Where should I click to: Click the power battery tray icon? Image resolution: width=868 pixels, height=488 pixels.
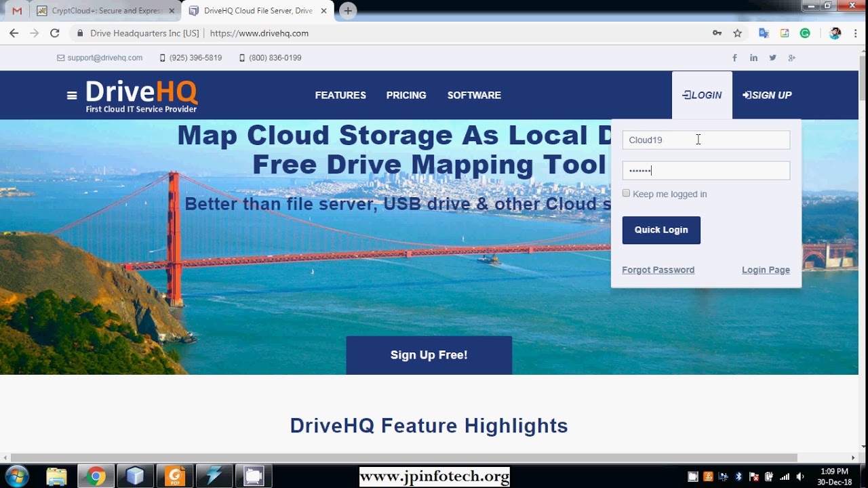click(769, 476)
